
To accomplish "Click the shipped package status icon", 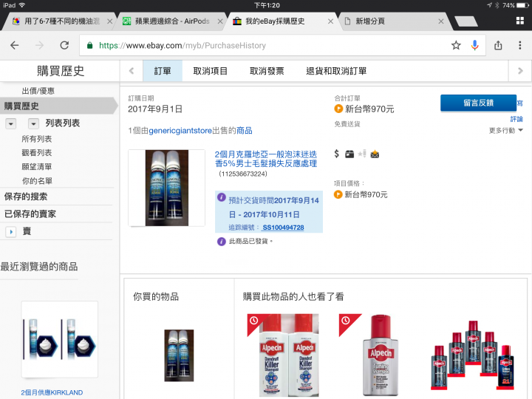I will click(x=349, y=154).
